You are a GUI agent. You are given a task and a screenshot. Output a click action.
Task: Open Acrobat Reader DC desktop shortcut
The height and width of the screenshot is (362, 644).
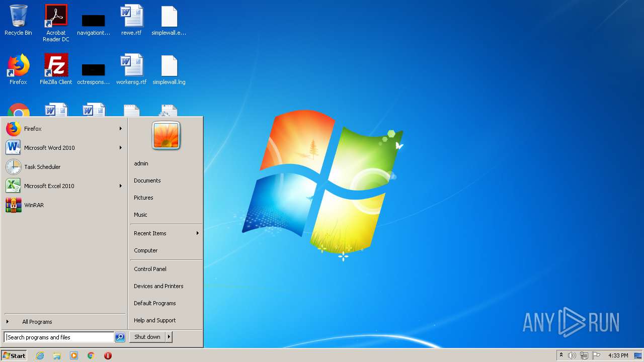[x=56, y=23]
